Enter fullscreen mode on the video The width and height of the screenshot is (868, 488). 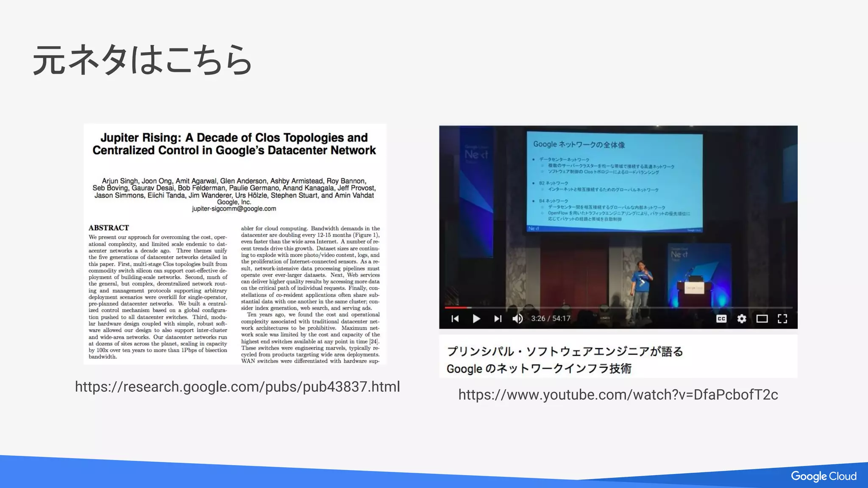(x=782, y=319)
